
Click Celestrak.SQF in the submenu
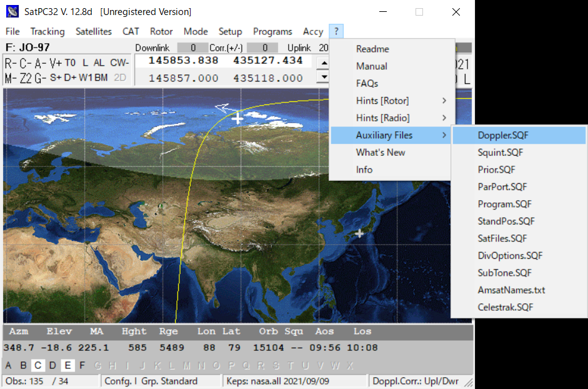pyautogui.click(x=506, y=307)
